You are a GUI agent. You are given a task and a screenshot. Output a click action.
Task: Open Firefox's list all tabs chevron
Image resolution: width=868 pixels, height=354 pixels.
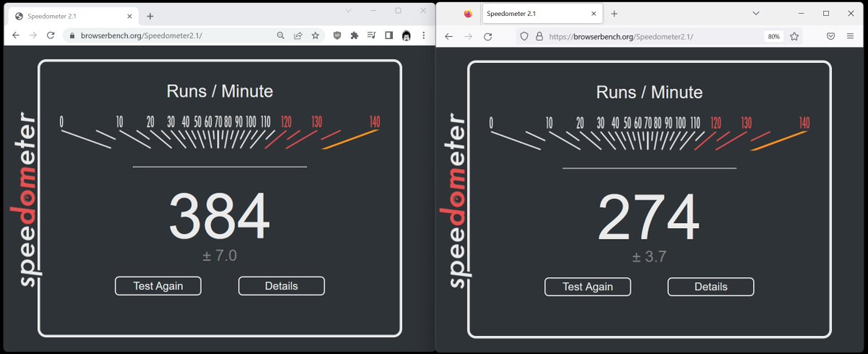(x=756, y=13)
